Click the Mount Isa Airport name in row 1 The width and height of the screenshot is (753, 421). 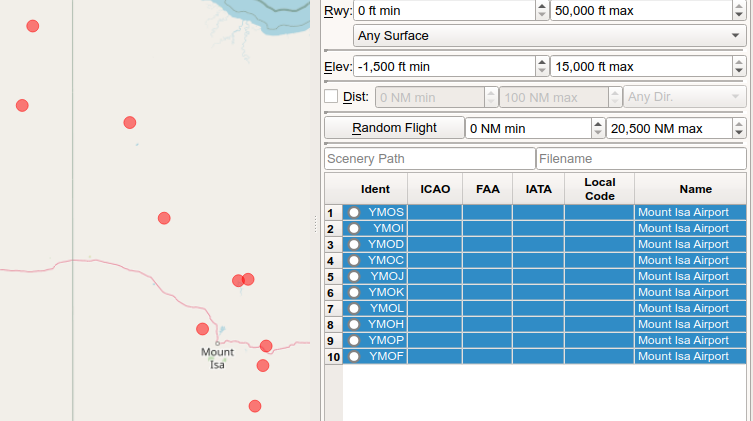pyautogui.click(x=683, y=212)
